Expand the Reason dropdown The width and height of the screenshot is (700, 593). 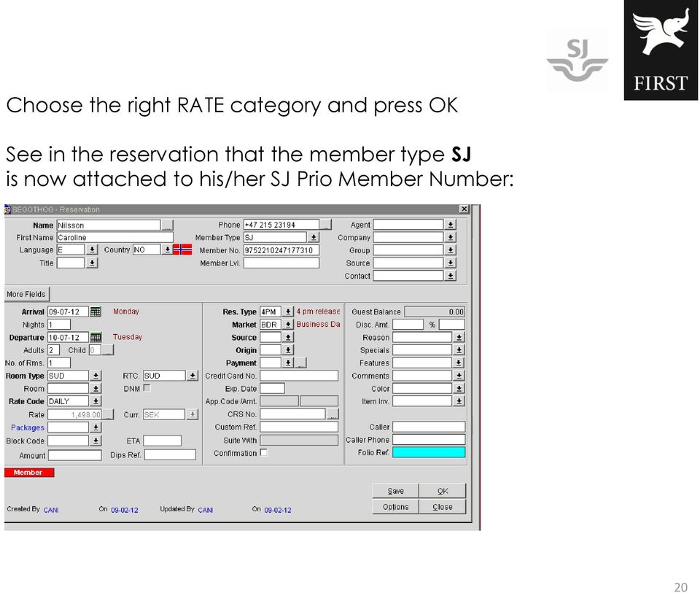tap(459, 338)
